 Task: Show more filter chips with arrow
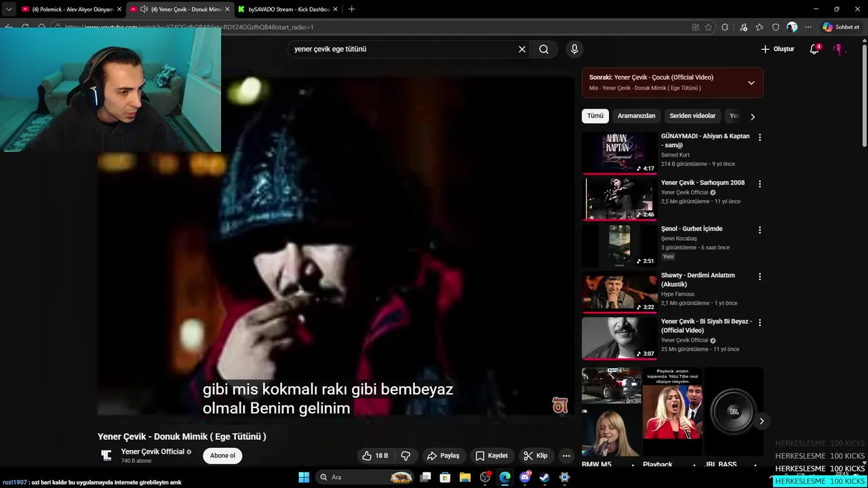pyautogui.click(x=752, y=117)
